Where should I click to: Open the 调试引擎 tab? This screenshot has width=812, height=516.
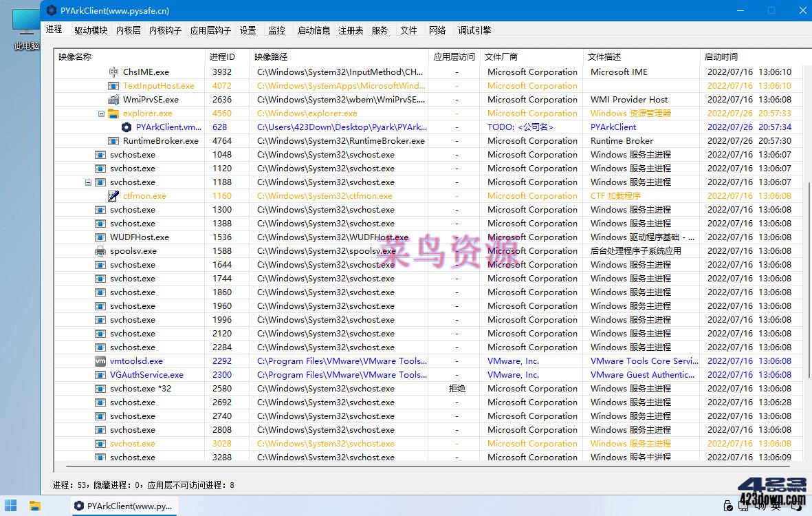pyautogui.click(x=473, y=30)
